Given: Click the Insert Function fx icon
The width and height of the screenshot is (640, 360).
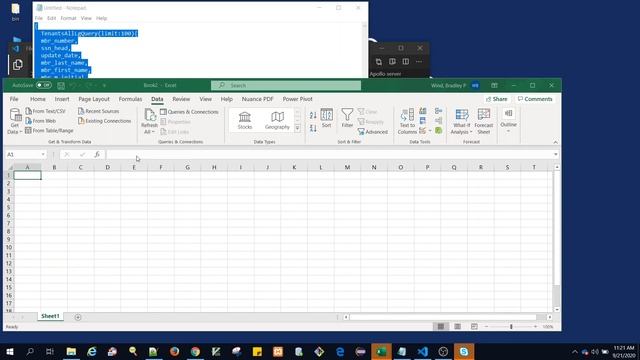Looking at the screenshot, I should click(x=97, y=154).
